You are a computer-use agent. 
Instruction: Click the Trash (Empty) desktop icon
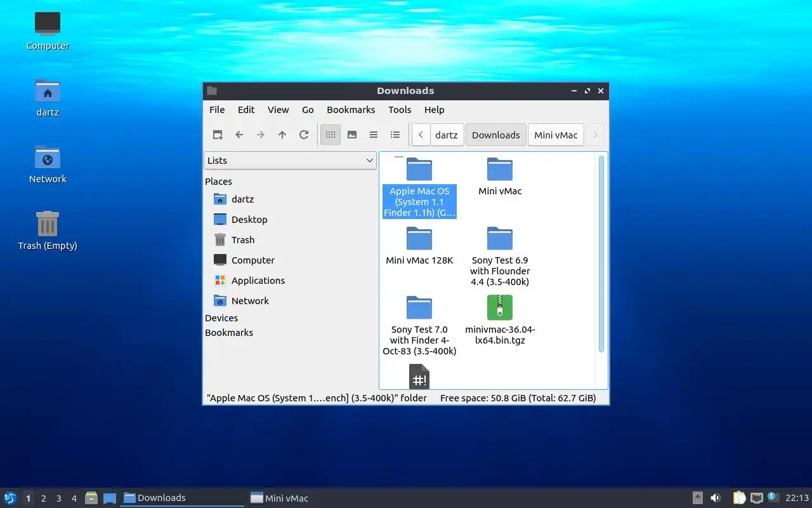(48, 231)
